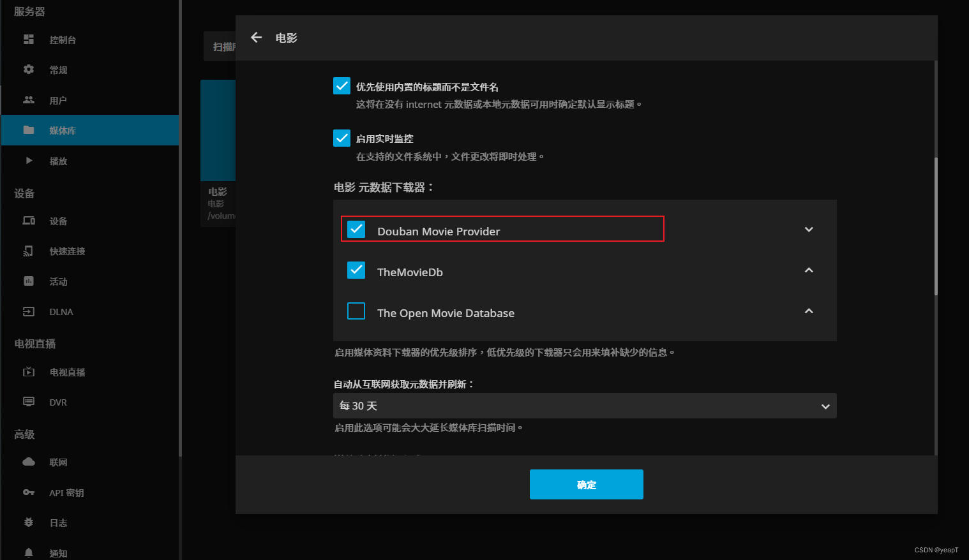Open 控制台 in the sidebar
The height and width of the screenshot is (560, 969).
click(90, 40)
